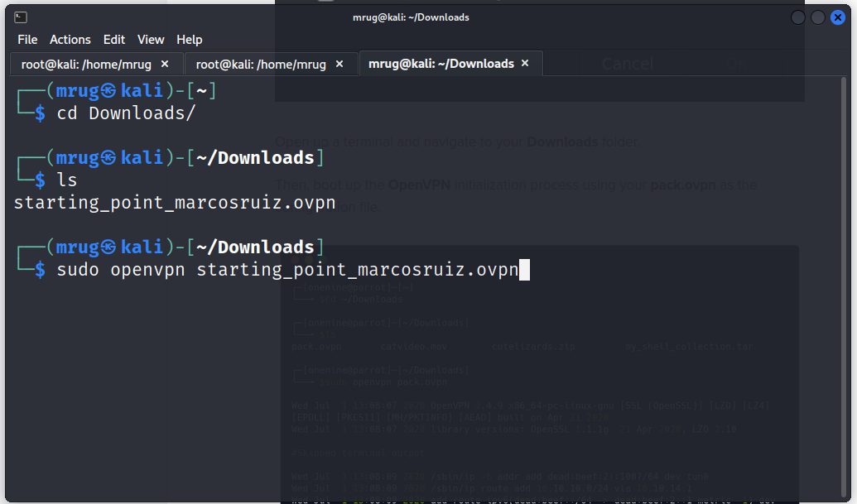Click the terminal icon in title bar
This screenshot has height=504, width=857.
coord(21,17)
